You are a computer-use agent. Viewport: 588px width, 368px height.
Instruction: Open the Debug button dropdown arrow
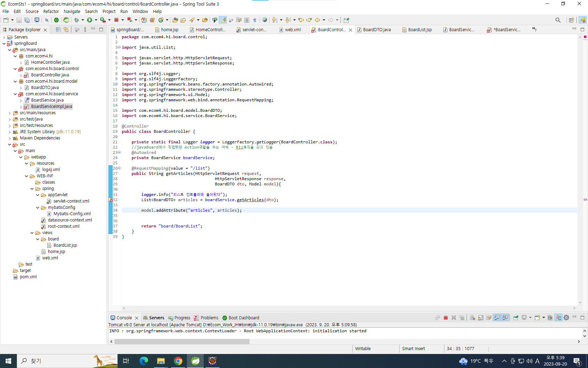83,20
